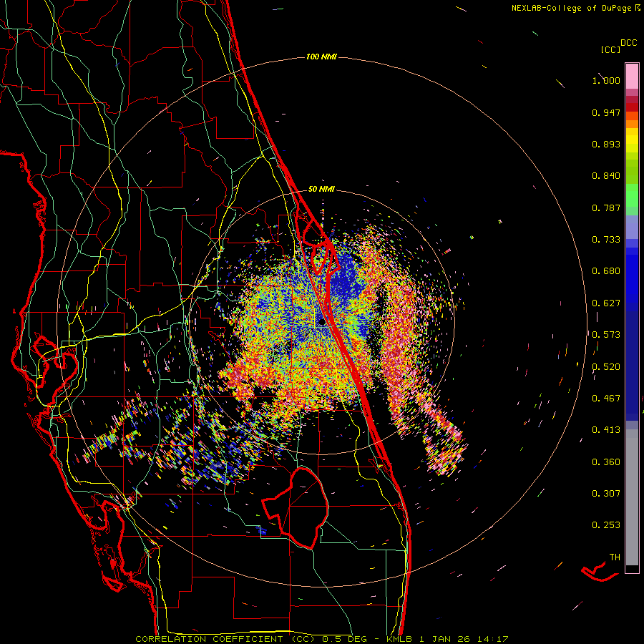
Task: Pick the bright yellow swatch on the color bar
Action: 632,140
